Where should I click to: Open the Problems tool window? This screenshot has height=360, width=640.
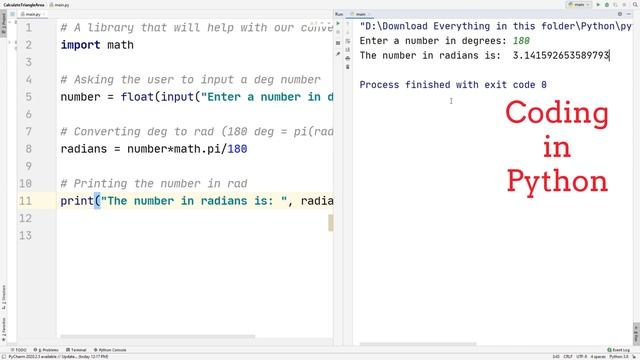coord(46,350)
